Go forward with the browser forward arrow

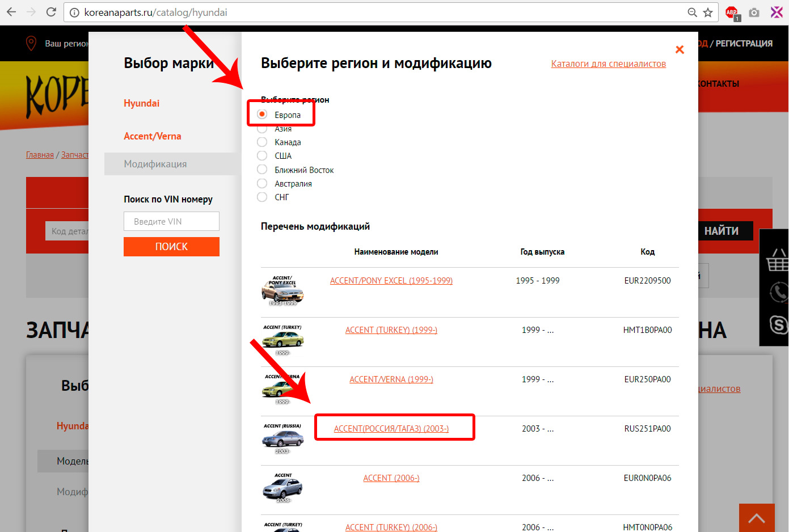(x=31, y=12)
